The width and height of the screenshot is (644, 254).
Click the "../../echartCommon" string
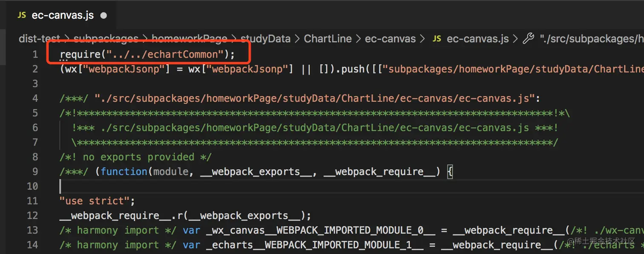point(165,55)
